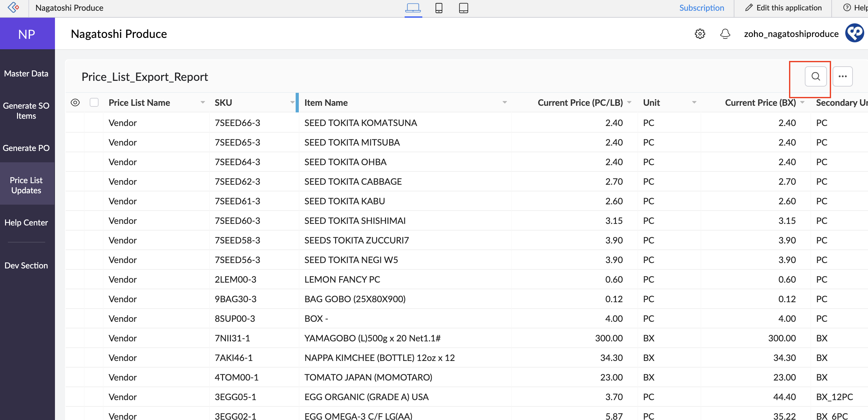Expand the SKU column dropdown arrow
The height and width of the screenshot is (420, 868).
coord(292,102)
